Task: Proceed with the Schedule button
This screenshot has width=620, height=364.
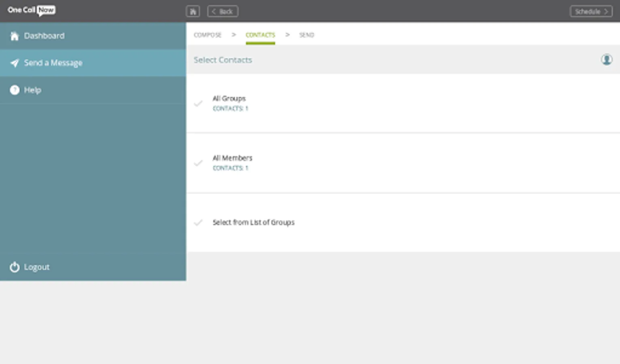Action: (591, 11)
